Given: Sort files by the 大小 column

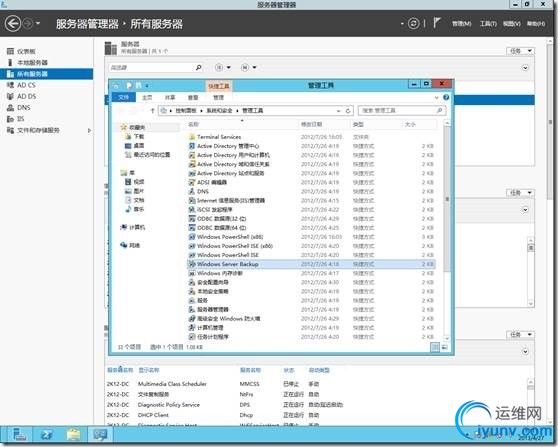Looking at the screenshot, I should click(x=410, y=124).
